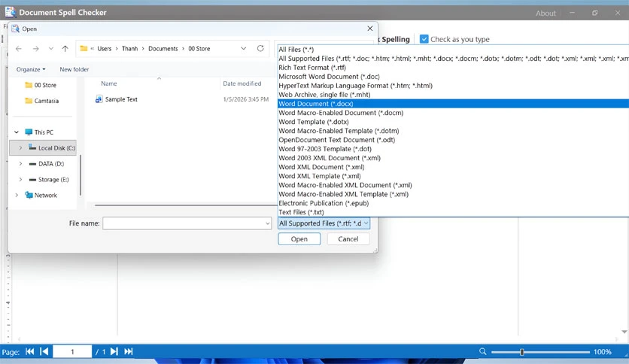Screen dimensions: 629x364
Task: Close the Open dialog window
Action: (x=370, y=29)
